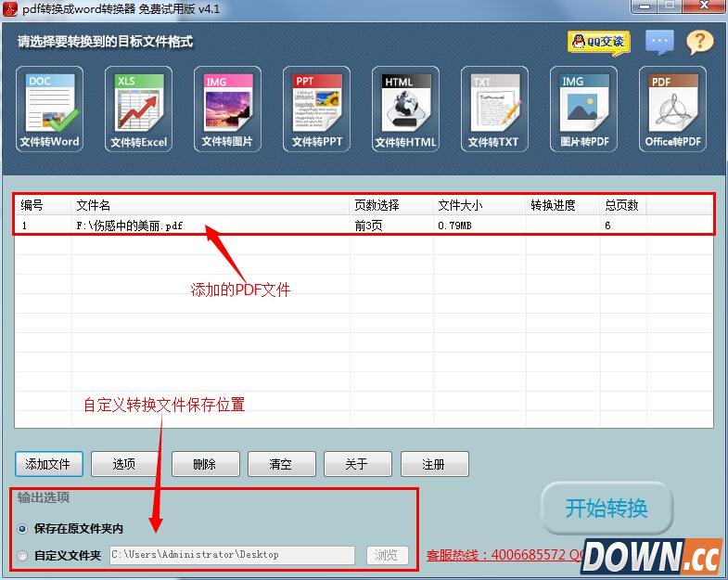The image size is (728, 580).
Task: Select file row F:\伤感中的美丽.pdf
Action: pyautogui.click(x=364, y=226)
